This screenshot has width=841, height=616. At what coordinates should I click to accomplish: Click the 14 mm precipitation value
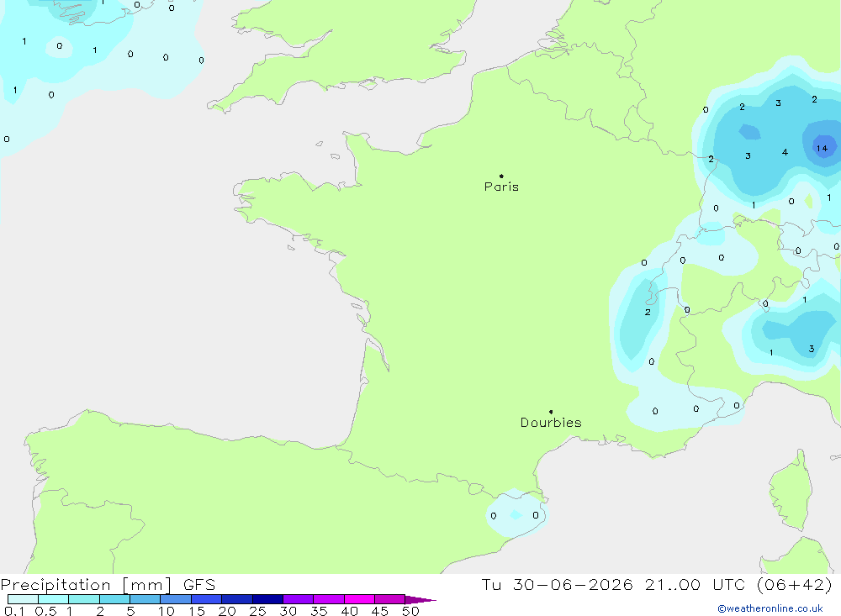pyautogui.click(x=822, y=148)
